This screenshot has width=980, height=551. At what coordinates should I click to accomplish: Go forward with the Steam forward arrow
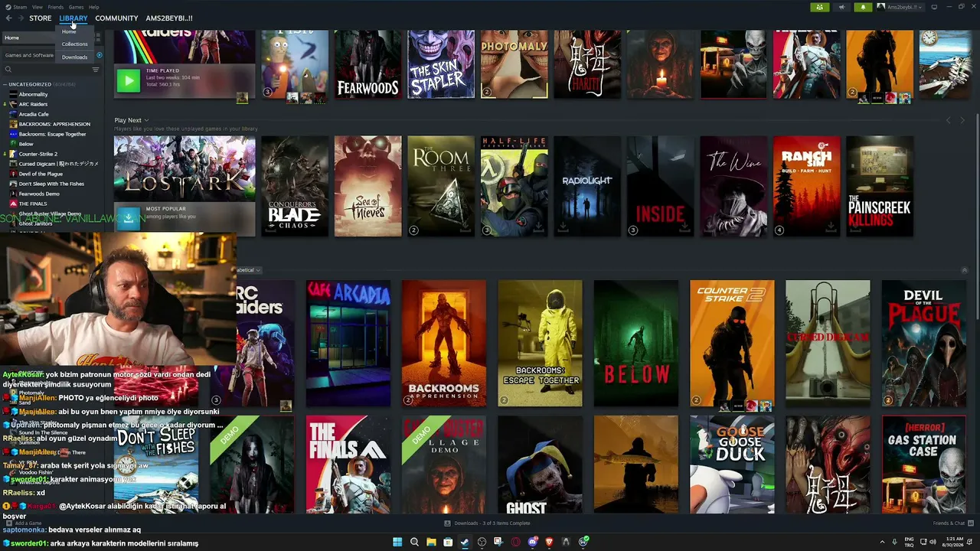[x=20, y=18]
